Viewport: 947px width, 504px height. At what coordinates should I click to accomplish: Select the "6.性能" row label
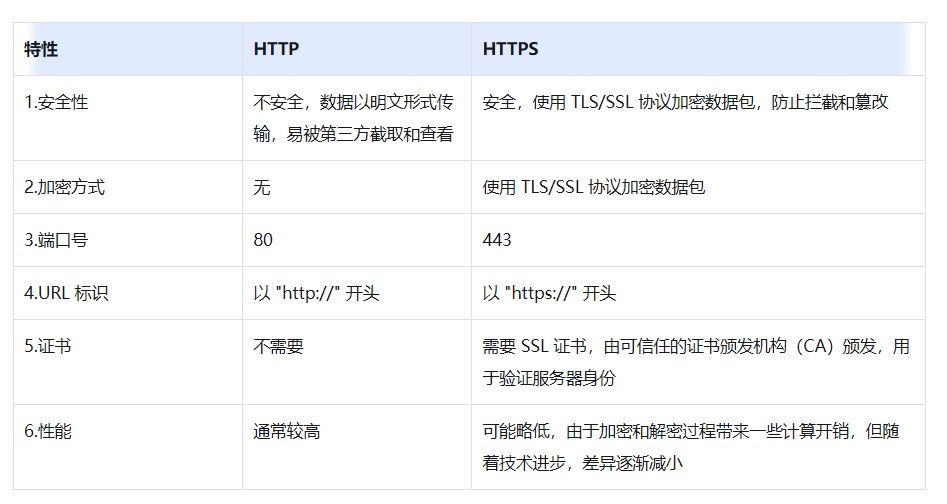48,432
